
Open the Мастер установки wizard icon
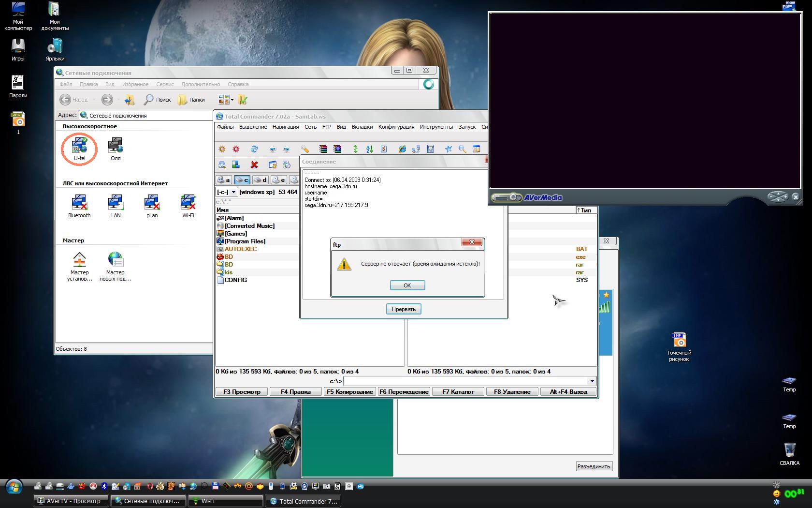point(79,267)
